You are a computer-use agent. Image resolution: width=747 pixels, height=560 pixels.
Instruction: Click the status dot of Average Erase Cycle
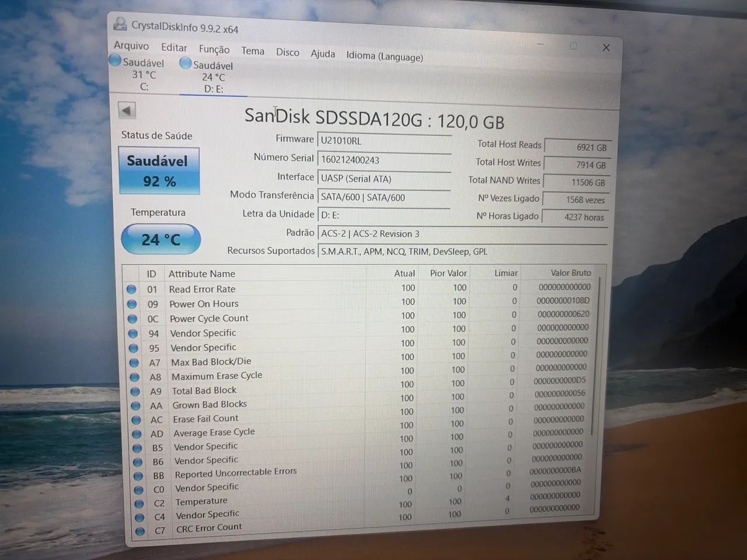click(137, 435)
